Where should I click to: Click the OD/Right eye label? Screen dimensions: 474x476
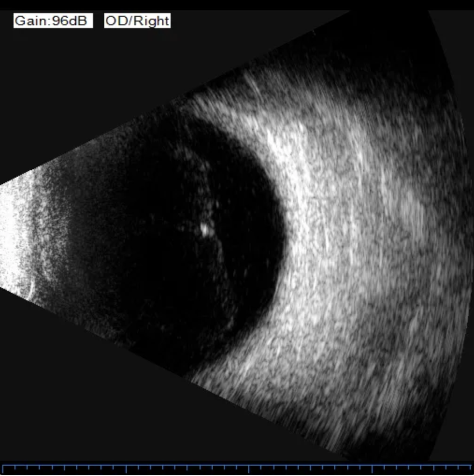pyautogui.click(x=137, y=21)
